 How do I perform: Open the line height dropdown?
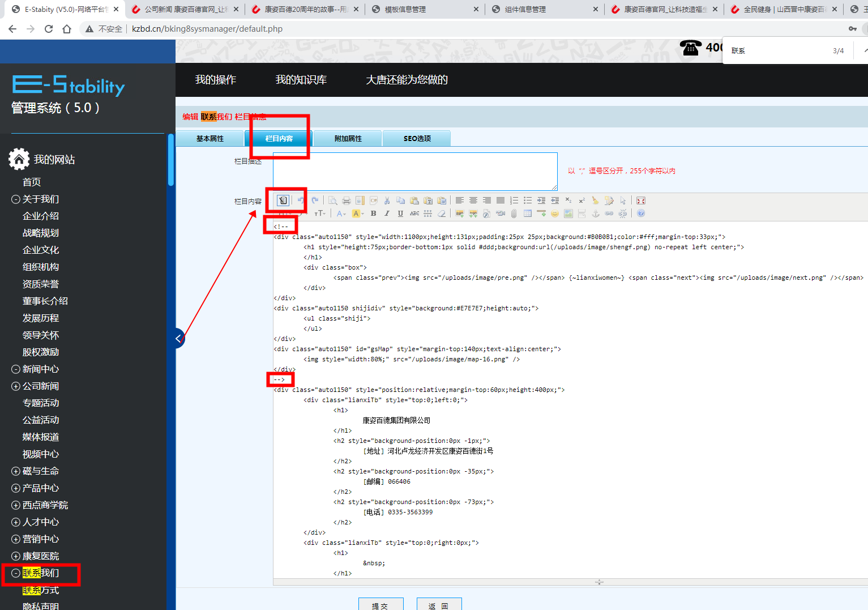(x=427, y=214)
